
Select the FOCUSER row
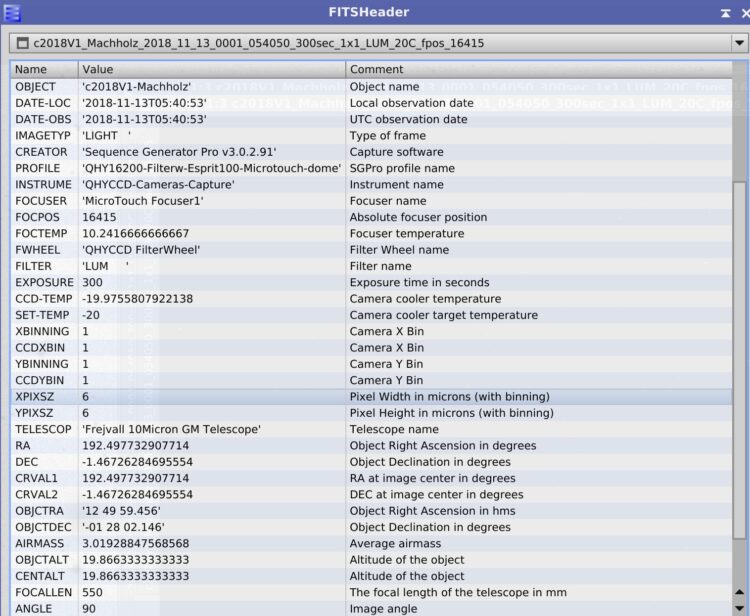[371, 200]
